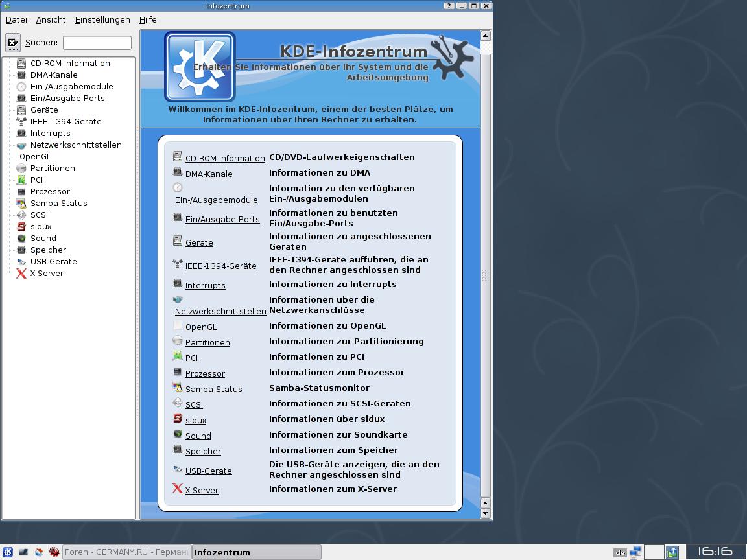Open the CD-ROM-Information link in the main panel
This screenshot has width=747, height=560.
point(225,159)
